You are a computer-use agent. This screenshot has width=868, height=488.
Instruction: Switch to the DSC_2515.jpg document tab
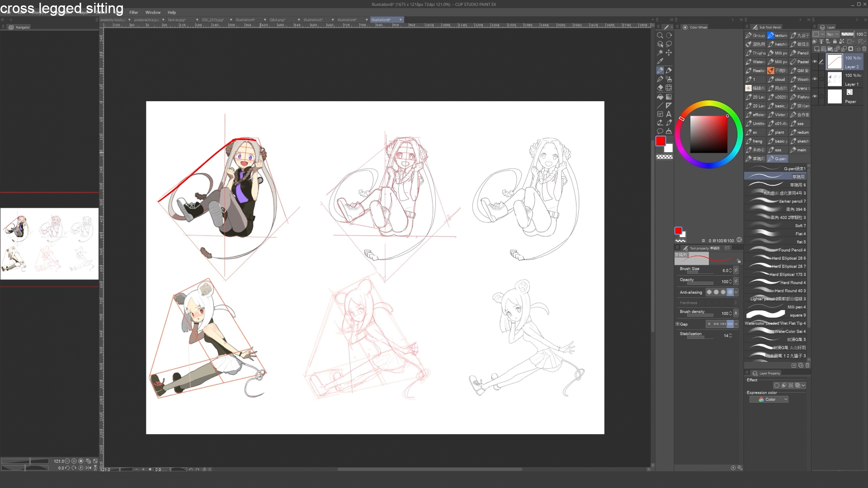coord(213,20)
